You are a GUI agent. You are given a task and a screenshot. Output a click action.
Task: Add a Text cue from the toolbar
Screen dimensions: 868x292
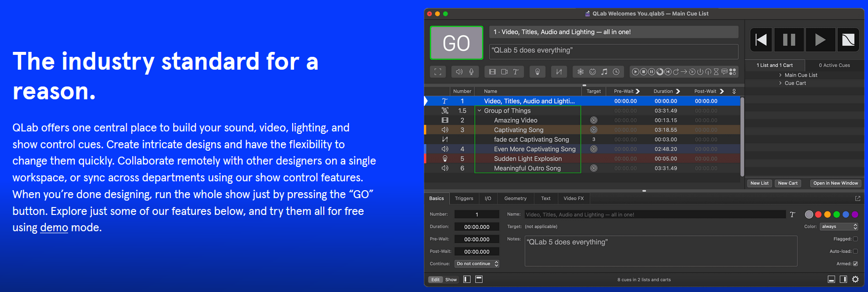516,72
